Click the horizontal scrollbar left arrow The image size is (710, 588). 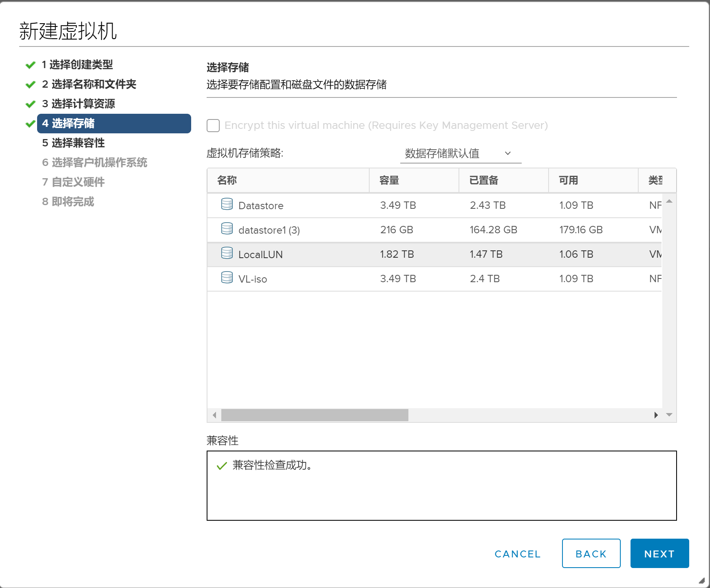(214, 415)
